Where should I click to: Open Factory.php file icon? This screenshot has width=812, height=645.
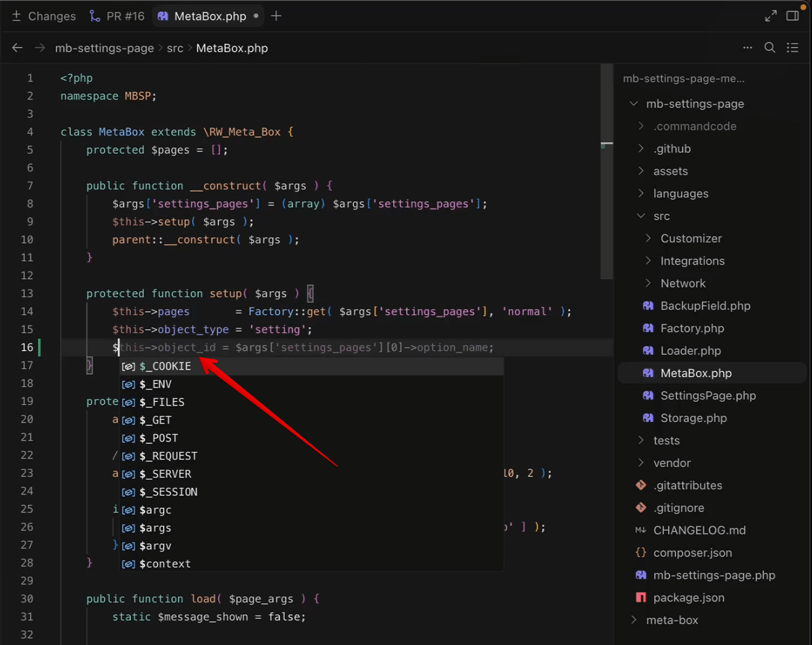coord(648,328)
